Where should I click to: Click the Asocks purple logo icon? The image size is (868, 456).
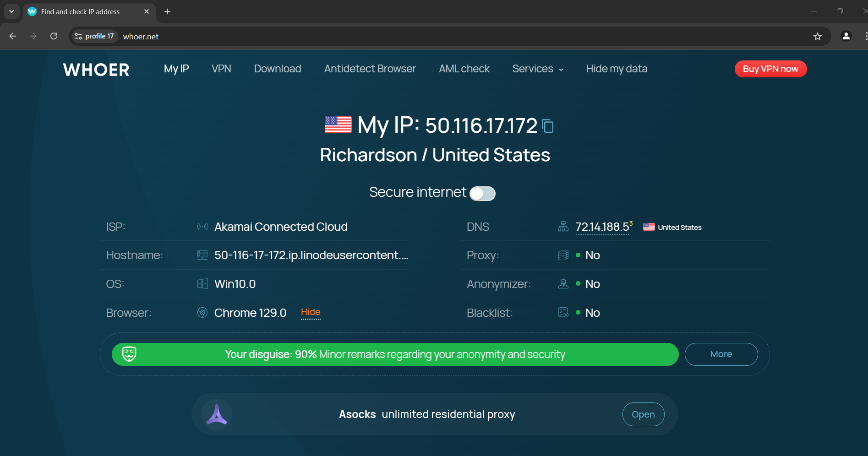[217, 414]
